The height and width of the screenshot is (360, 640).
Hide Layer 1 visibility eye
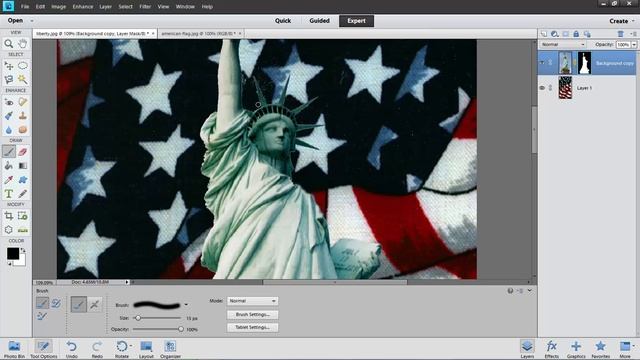coord(542,88)
